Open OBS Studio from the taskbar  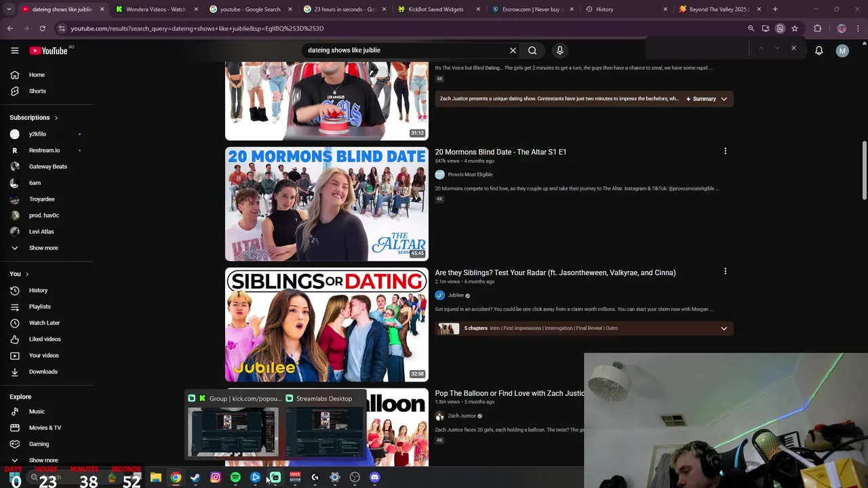[355, 478]
